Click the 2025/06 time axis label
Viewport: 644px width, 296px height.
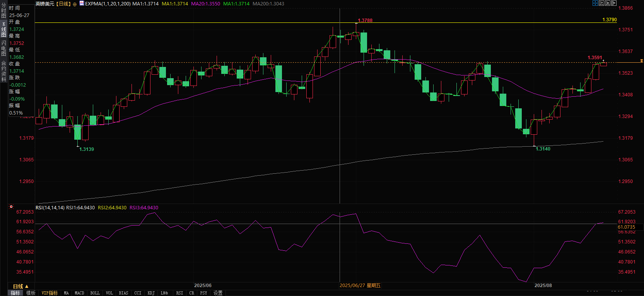[203, 286]
